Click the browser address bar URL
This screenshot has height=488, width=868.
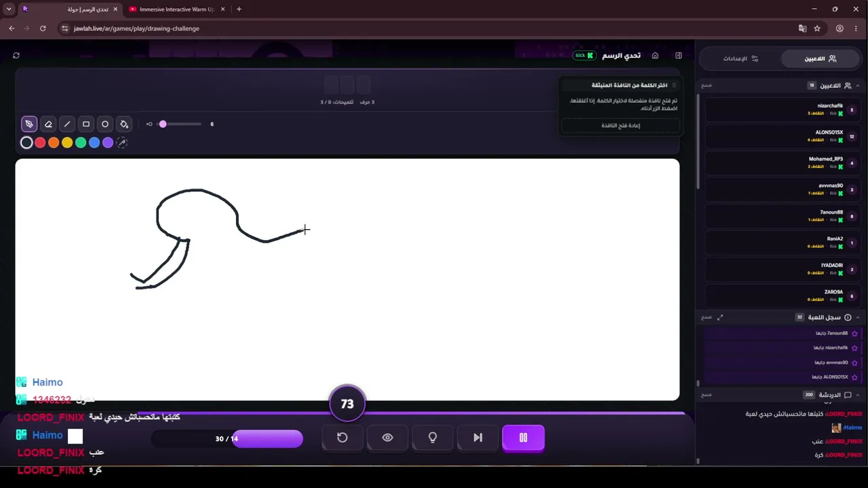136,28
